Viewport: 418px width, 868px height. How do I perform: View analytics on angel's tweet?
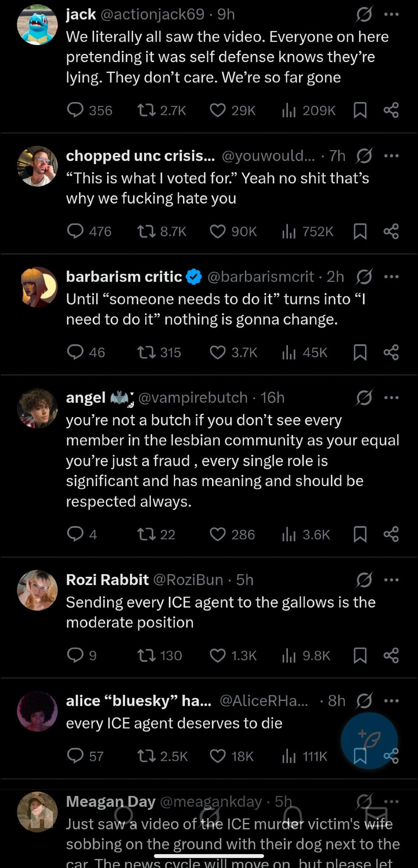pos(289,534)
